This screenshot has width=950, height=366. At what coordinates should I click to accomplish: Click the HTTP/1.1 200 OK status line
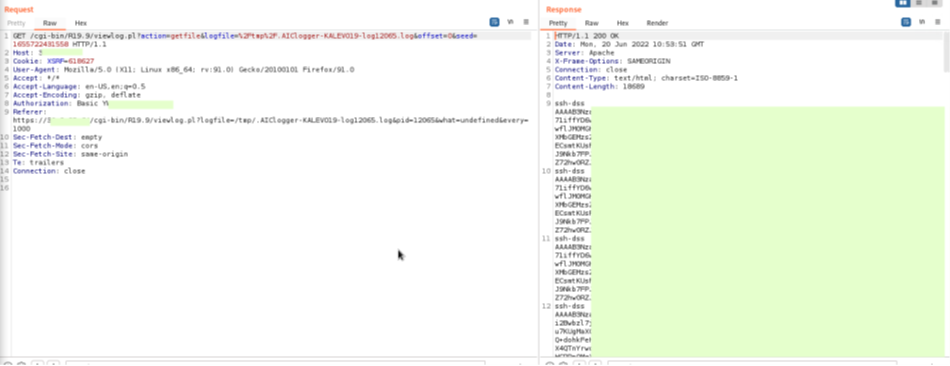[587, 36]
